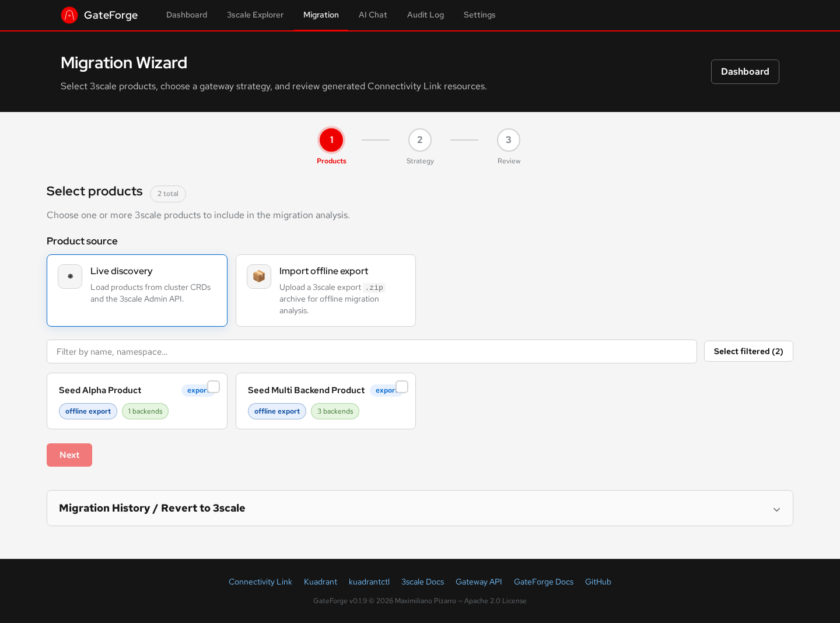Expand the Migration History / Revert to 3scale chevron
This screenshot has height=623, width=840.
[776, 509]
